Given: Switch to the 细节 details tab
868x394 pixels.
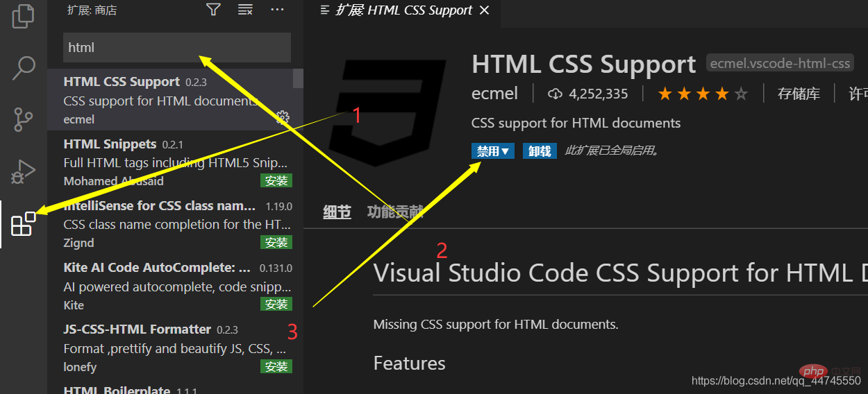Looking at the screenshot, I should click(x=337, y=212).
